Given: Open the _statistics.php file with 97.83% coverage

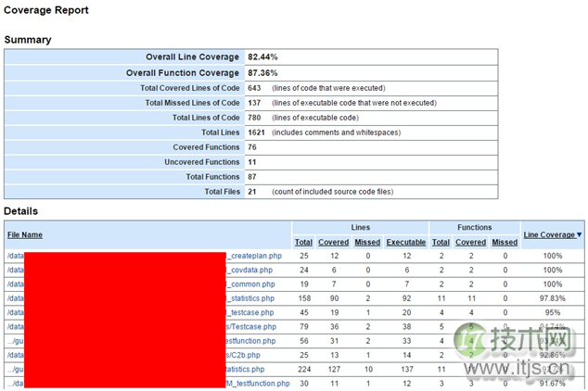Looking at the screenshot, I should coord(251,298).
